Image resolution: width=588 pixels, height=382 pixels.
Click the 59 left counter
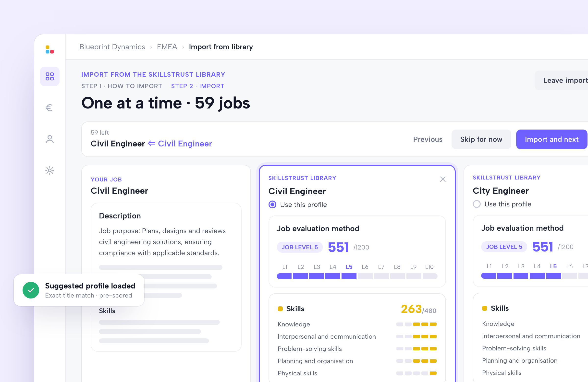point(99,133)
